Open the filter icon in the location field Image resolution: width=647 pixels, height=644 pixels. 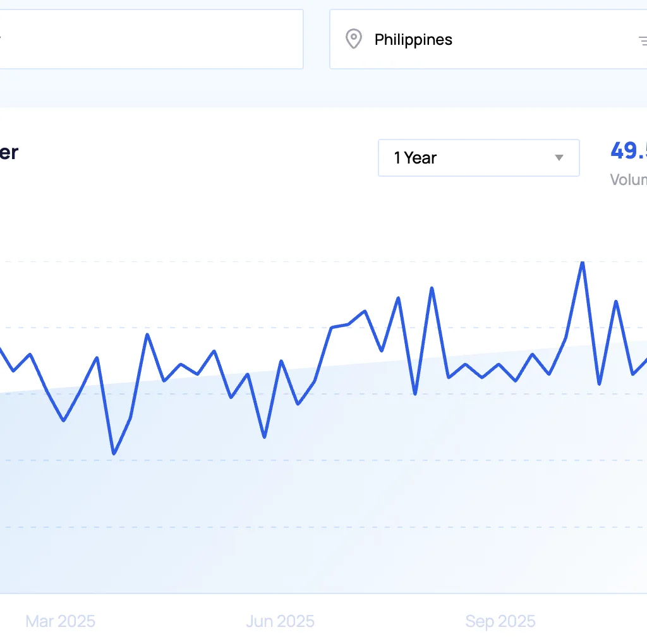tap(643, 39)
